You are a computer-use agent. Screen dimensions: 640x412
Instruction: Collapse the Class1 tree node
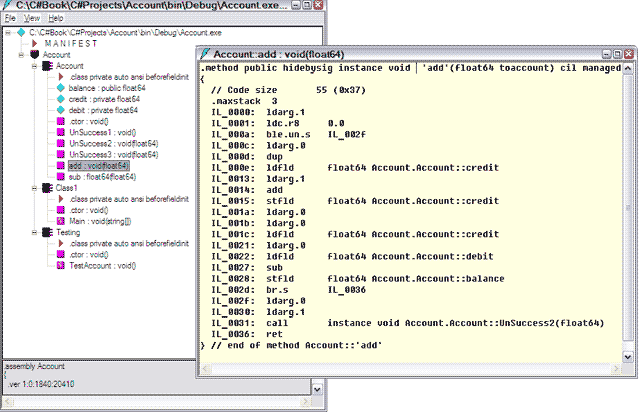pos(34,187)
